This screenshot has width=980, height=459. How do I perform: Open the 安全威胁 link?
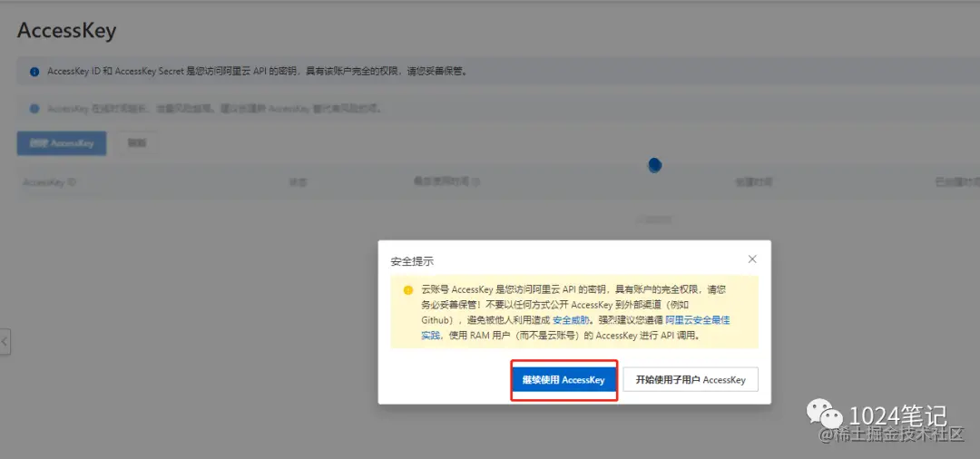point(571,319)
